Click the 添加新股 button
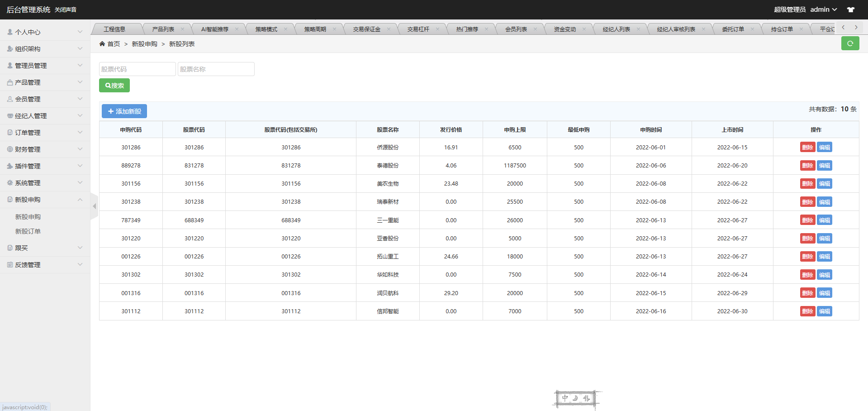This screenshot has width=868, height=411. coord(124,111)
